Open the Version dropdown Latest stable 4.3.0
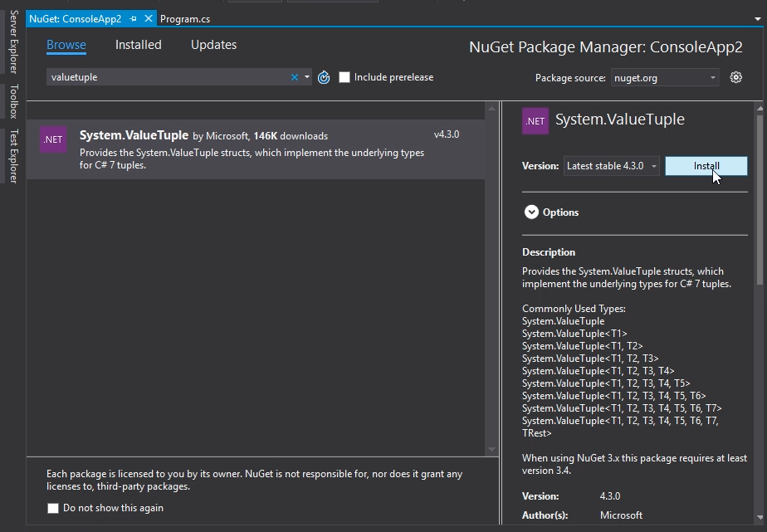Image resolution: width=767 pixels, height=532 pixels. coord(612,166)
